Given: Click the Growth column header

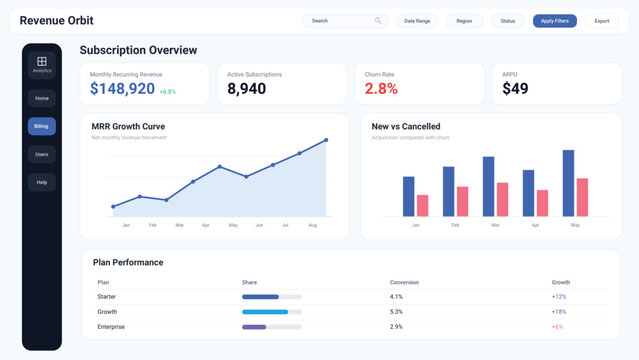Looking at the screenshot, I should (561, 282).
